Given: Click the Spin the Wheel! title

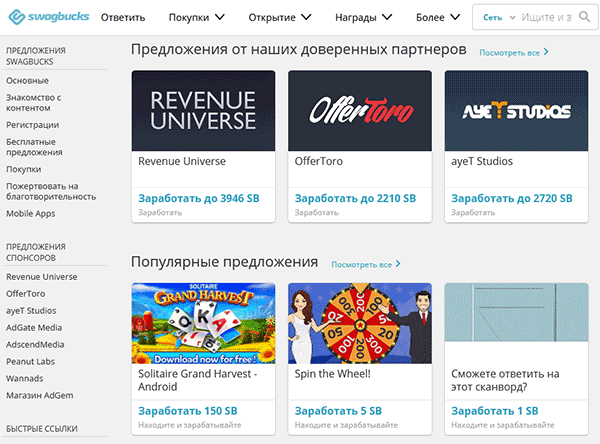Looking at the screenshot, I should 333,374.
